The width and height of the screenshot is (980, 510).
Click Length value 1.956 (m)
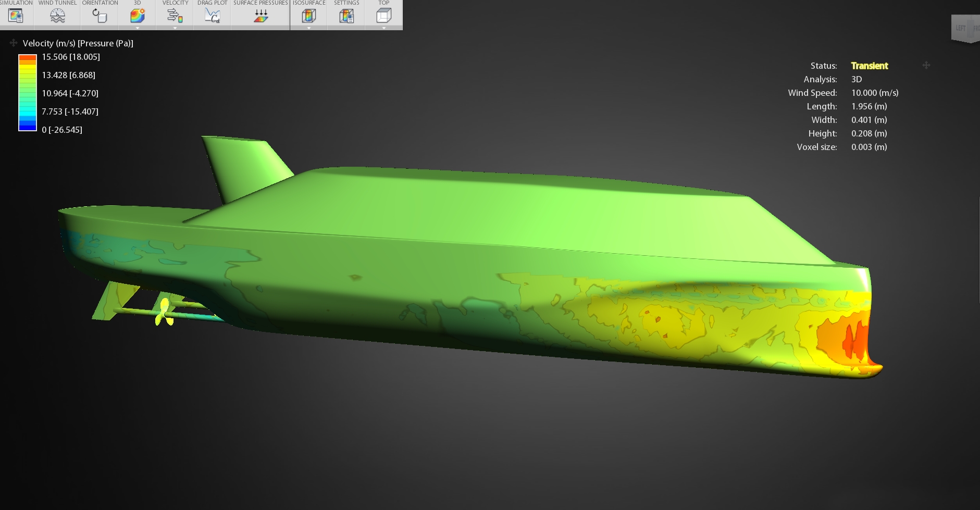(x=869, y=106)
